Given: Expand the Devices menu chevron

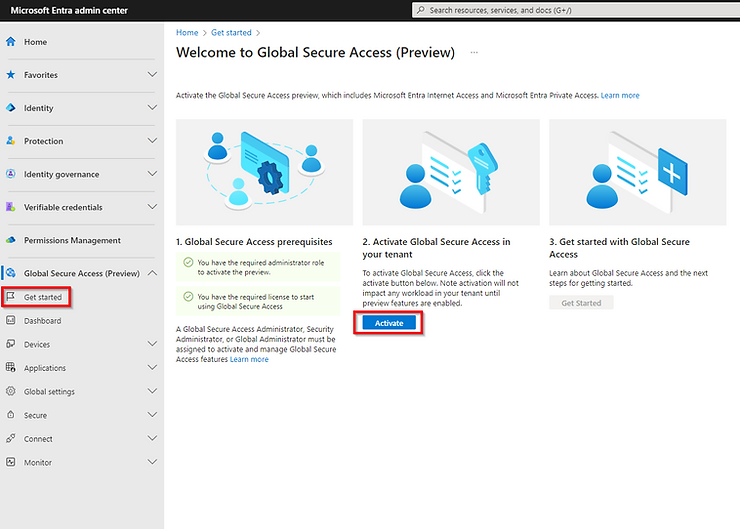Looking at the screenshot, I should coord(152,344).
